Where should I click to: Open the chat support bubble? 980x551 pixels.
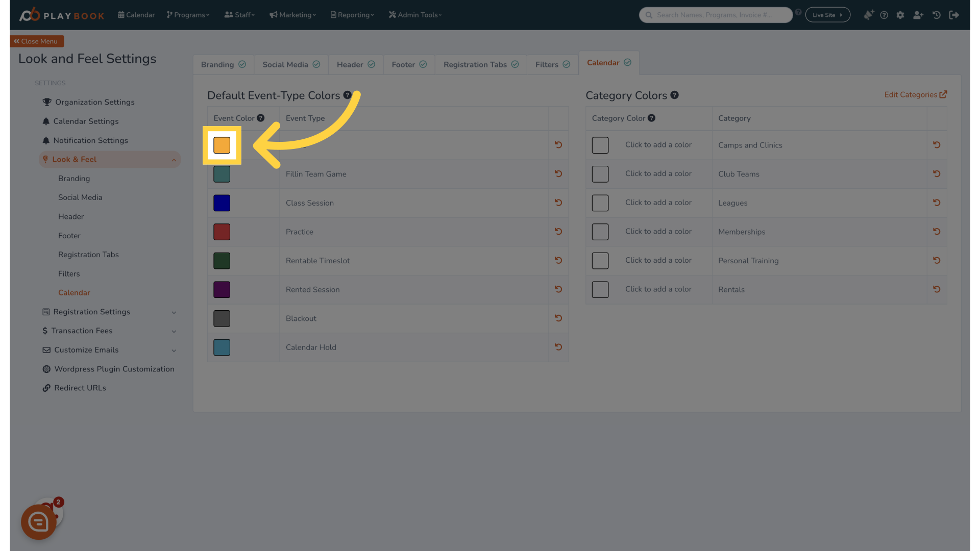(x=39, y=522)
